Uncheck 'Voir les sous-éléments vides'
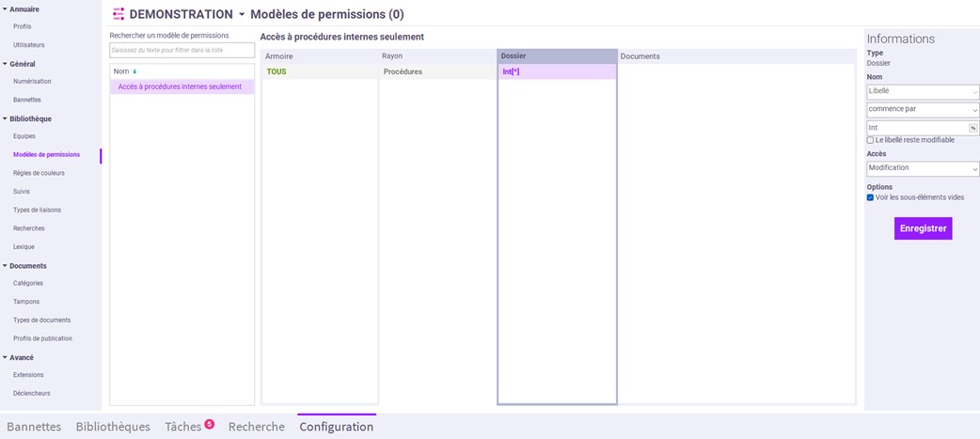 point(870,197)
